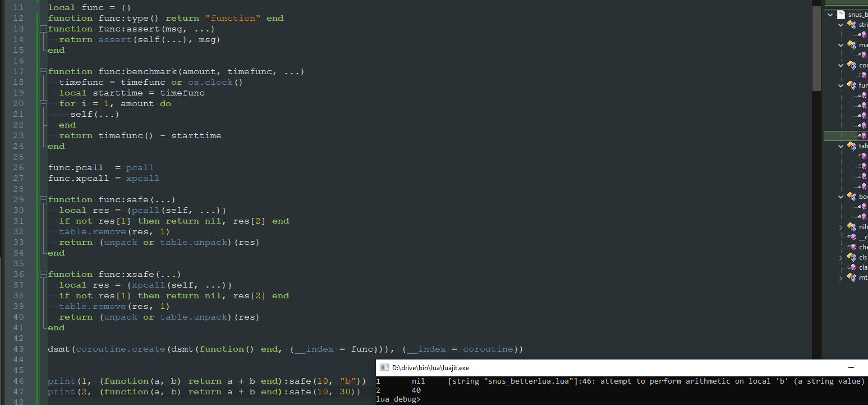
Task: Click line number 43 in the gutter
Action: tap(19, 349)
